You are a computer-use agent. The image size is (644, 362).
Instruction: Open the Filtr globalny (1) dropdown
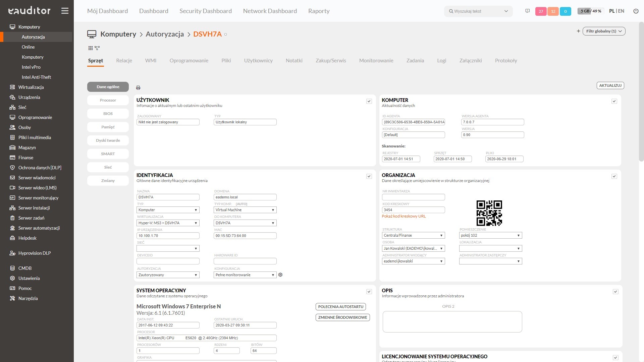[x=604, y=31]
